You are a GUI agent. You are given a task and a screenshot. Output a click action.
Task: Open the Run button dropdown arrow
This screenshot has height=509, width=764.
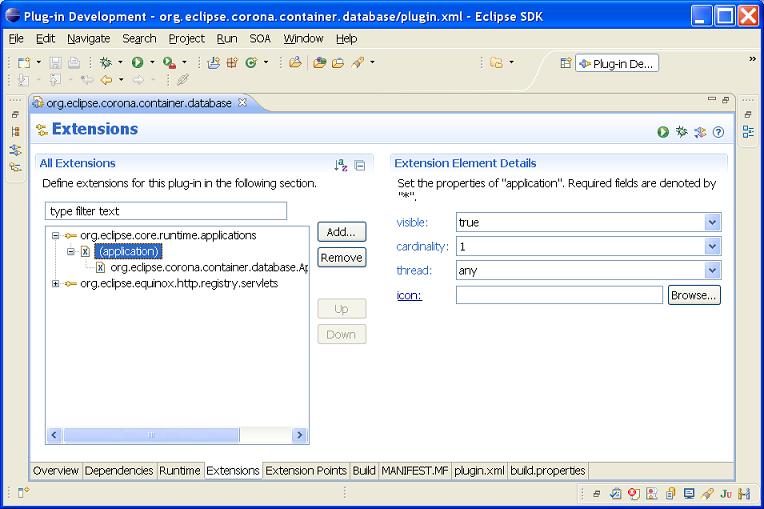[x=152, y=62]
